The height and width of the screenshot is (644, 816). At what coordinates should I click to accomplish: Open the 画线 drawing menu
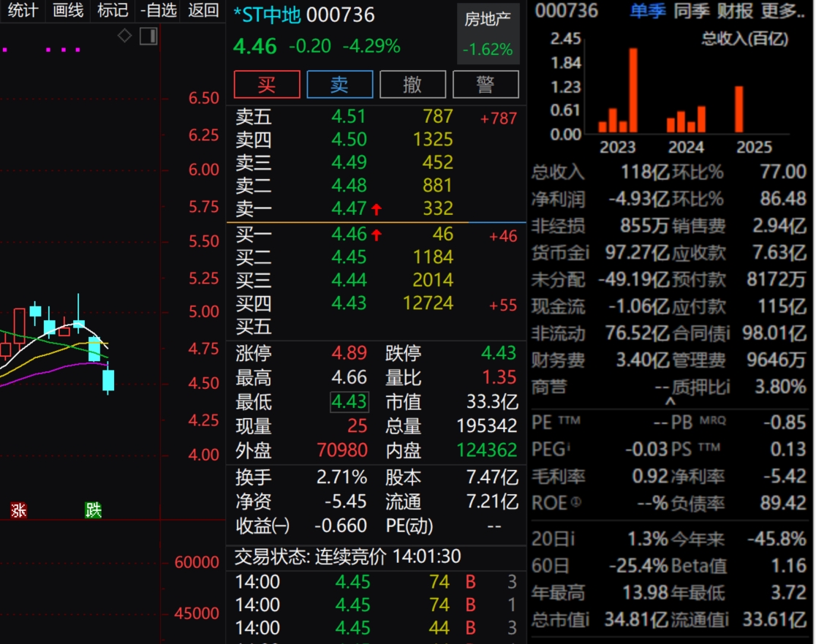(x=68, y=10)
